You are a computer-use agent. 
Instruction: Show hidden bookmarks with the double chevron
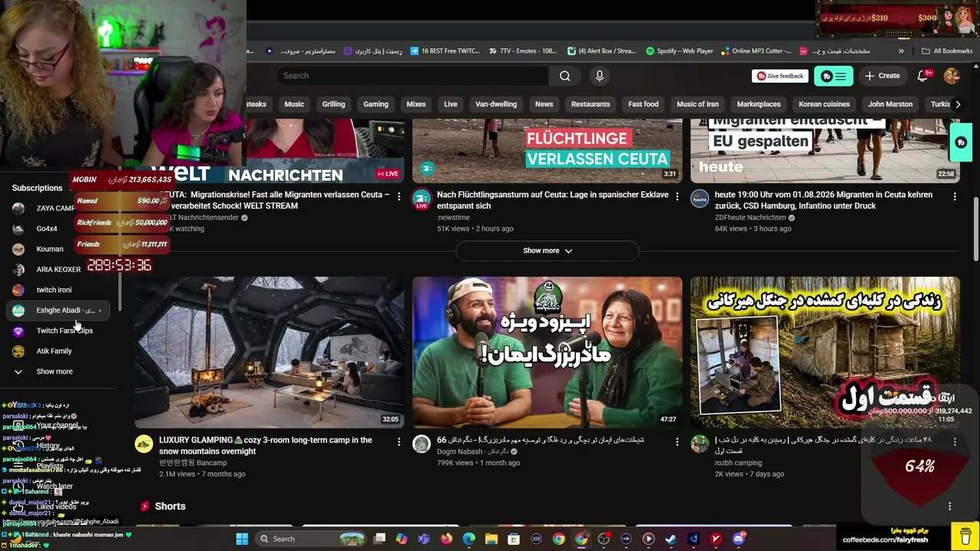point(901,51)
